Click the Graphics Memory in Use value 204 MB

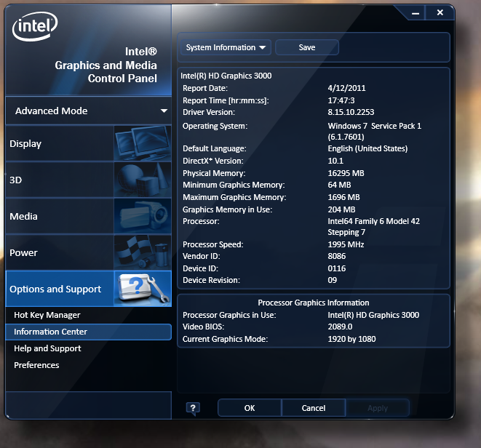click(341, 209)
